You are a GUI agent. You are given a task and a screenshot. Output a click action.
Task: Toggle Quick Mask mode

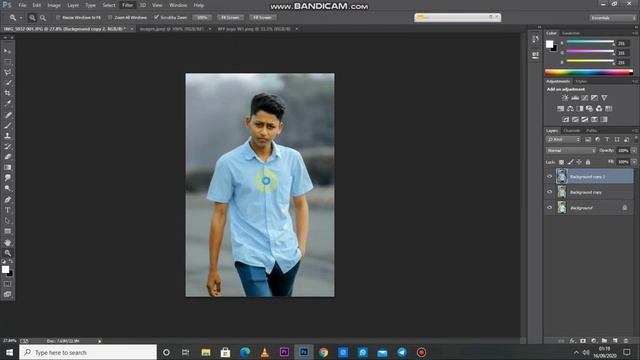click(x=7, y=284)
